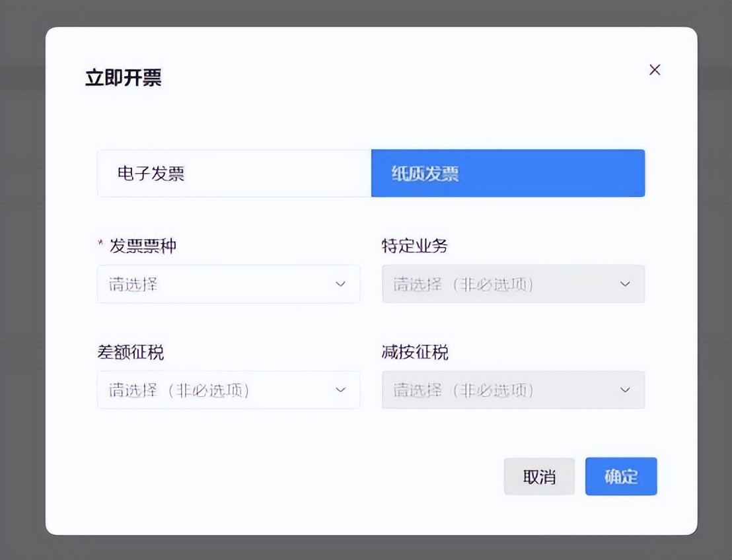732x560 pixels.
Task: Open the 发票票种 selection list
Action: tap(228, 284)
